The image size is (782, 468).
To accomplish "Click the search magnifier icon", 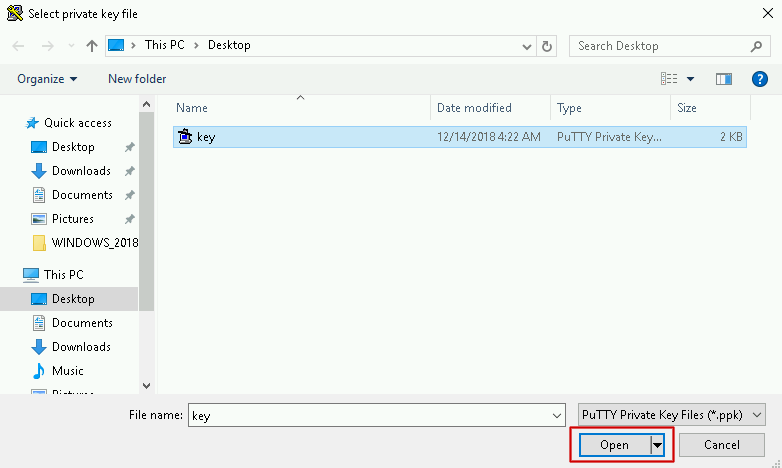I will [757, 46].
